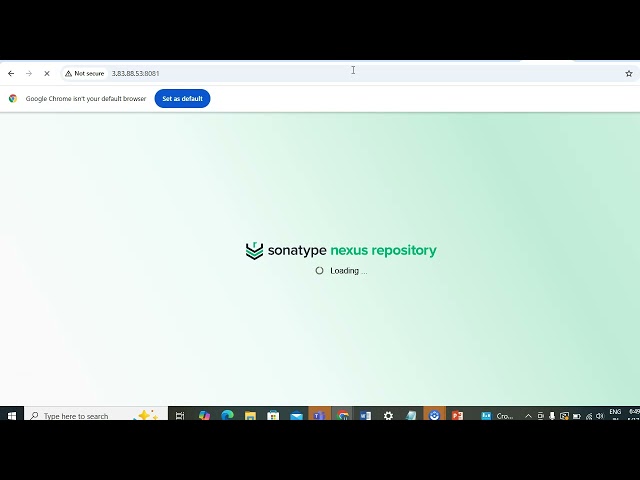The height and width of the screenshot is (480, 640).
Task: Click the Sonatype Nexus Repository logo
Action: coord(341,250)
